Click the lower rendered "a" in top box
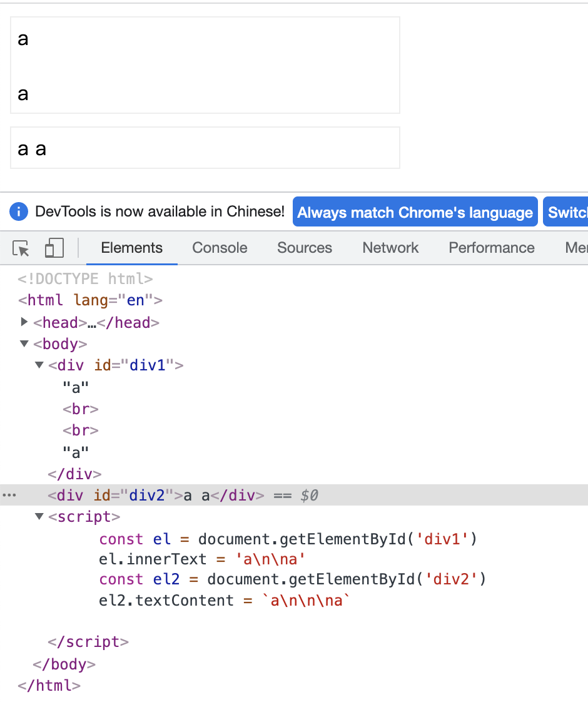588x702 pixels. click(x=23, y=94)
